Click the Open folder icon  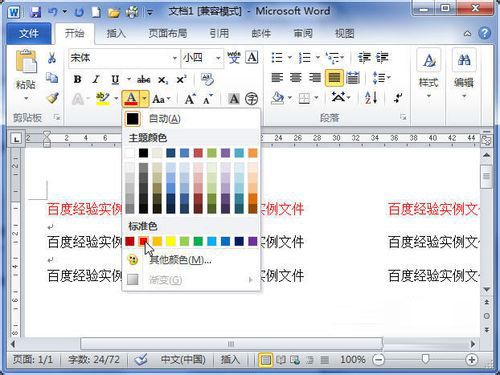point(114,13)
